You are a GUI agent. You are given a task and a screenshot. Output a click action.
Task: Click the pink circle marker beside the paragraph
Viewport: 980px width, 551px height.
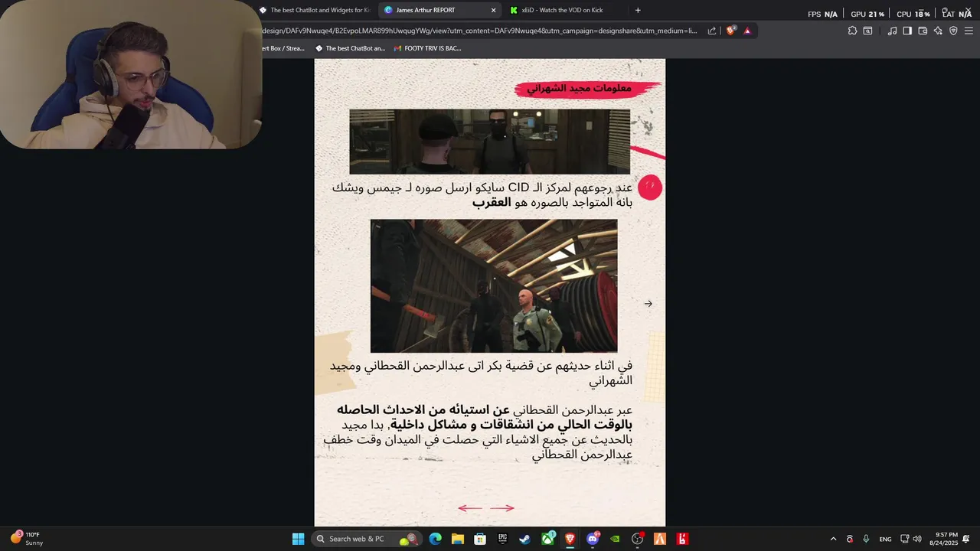pos(650,187)
